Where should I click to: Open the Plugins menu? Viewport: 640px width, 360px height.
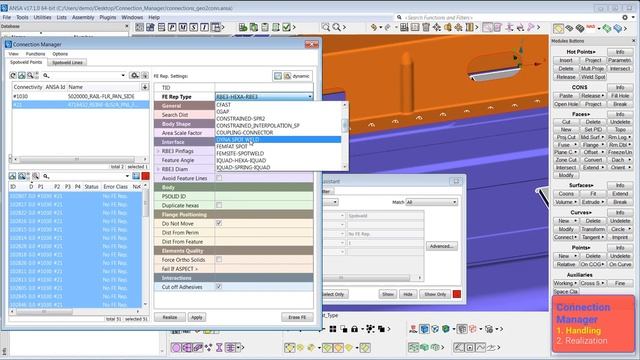pos(108,18)
